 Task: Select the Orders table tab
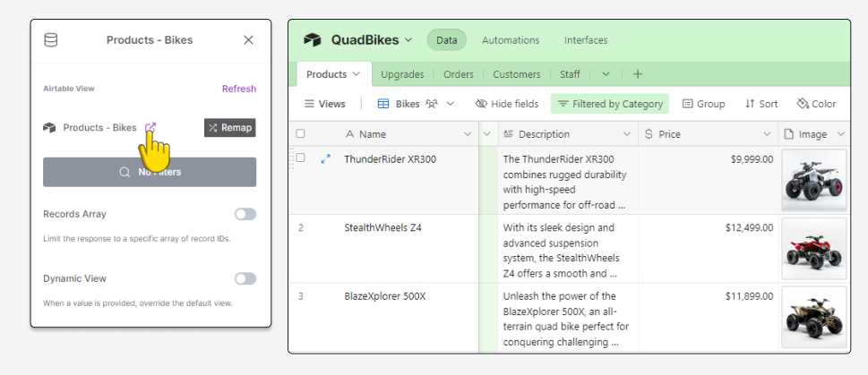click(x=459, y=74)
